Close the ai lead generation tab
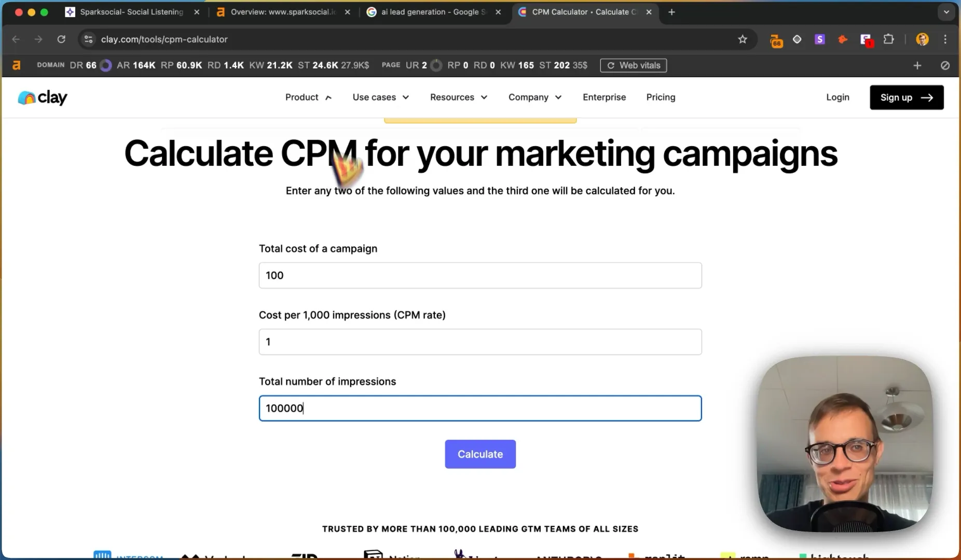Viewport: 961px width, 560px height. tap(498, 12)
